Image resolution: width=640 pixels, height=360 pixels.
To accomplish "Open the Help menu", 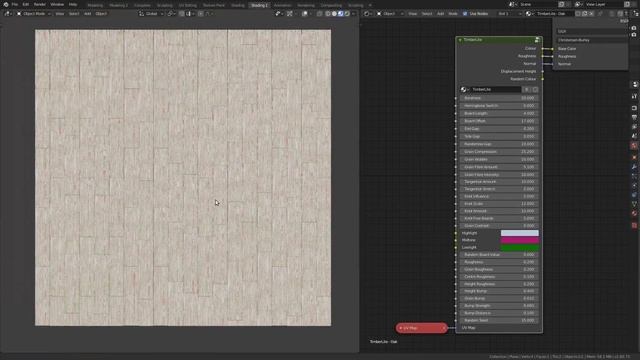I will (73, 4).
